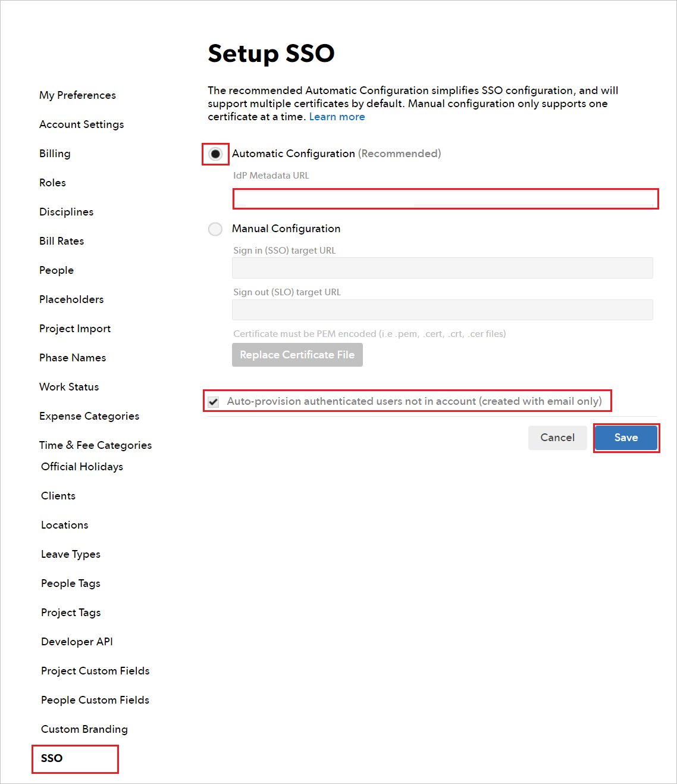Open Developer API settings
677x784 pixels.
tap(77, 642)
